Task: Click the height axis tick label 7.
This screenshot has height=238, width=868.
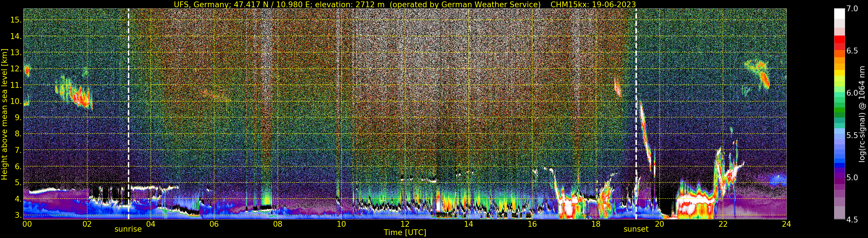Action: pos(18,150)
